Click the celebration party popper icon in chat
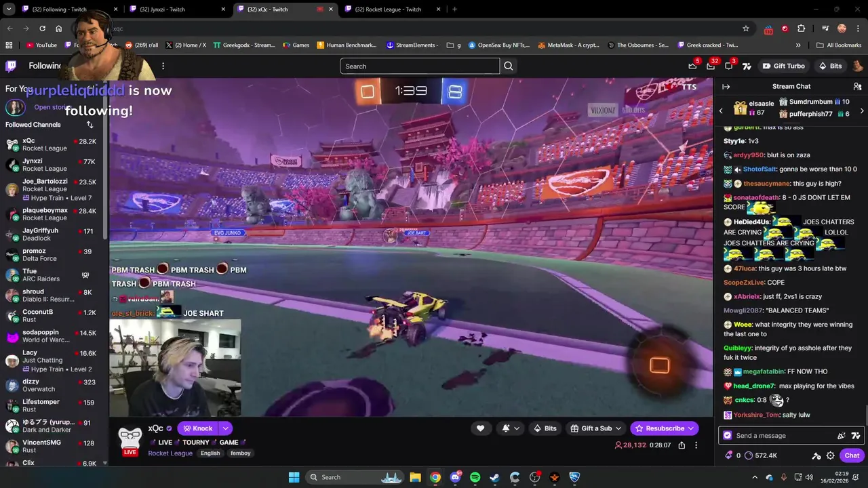This screenshot has height=488, width=868. point(842,436)
